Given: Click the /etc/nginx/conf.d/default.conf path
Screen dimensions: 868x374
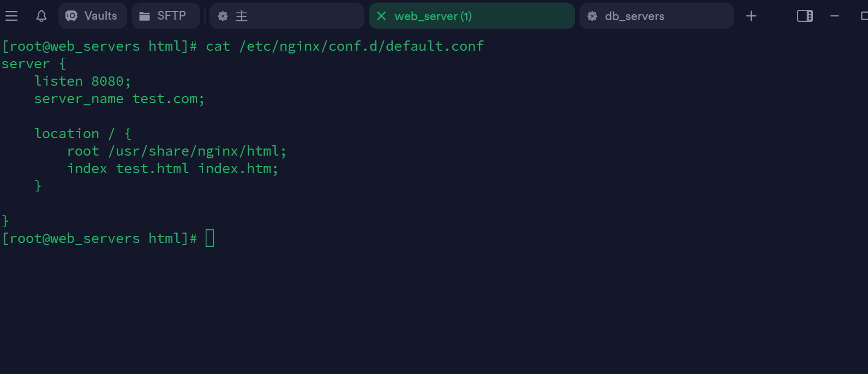Looking at the screenshot, I should point(361,46).
